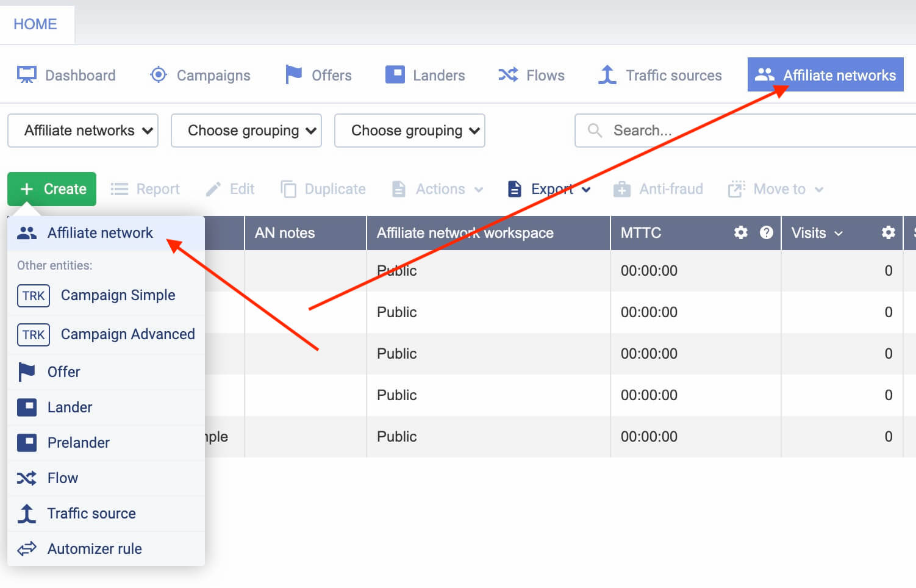This screenshot has height=588, width=916.
Task: Open the Landers tab
Action: coord(425,75)
